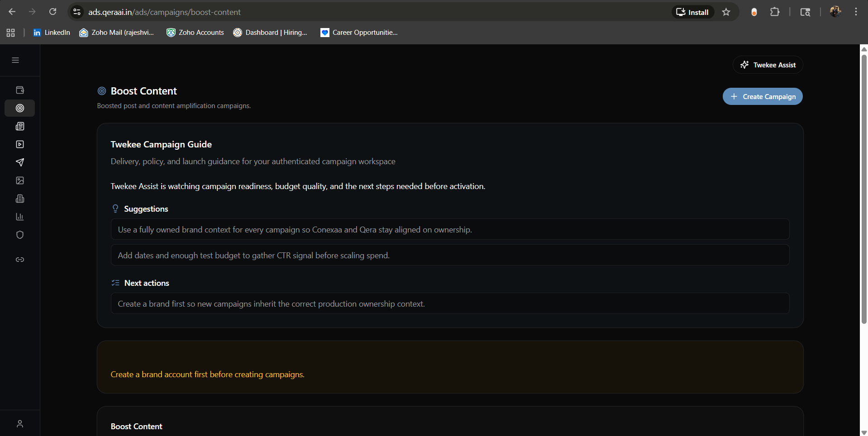This screenshot has width=868, height=436.
Task: Select next action 'Create a brand first'
Action: [450, 303]
